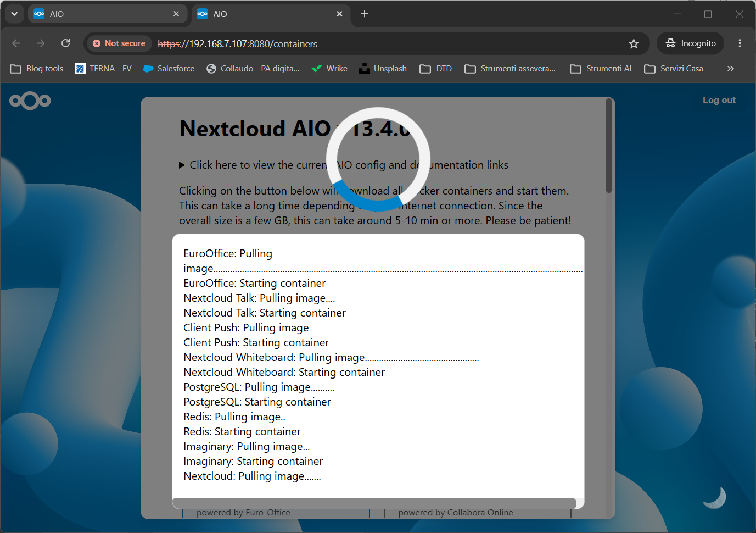Expand the AIO config and documentation links

coord(344,165)
